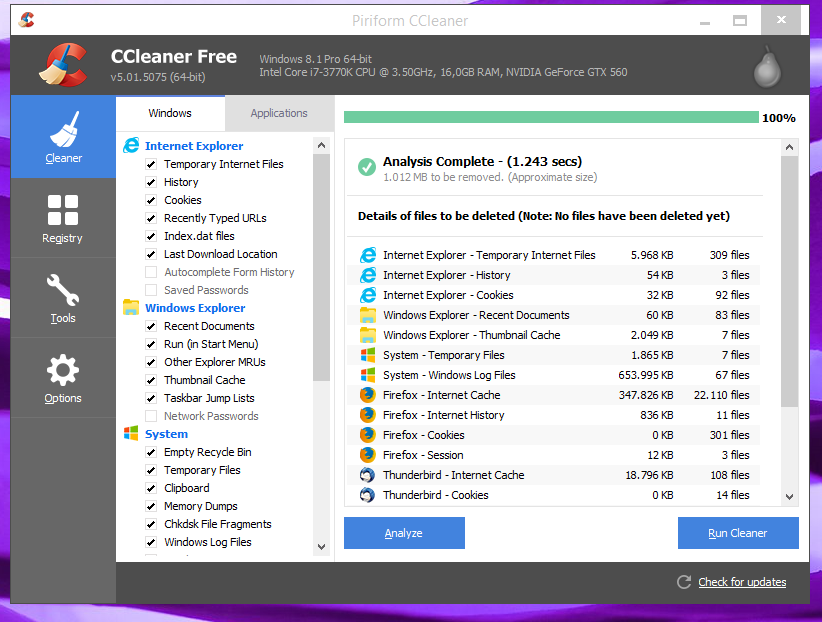Click the results panel scrollbar thumb
The height and width of the screenshot is (622, 822).
789,282
